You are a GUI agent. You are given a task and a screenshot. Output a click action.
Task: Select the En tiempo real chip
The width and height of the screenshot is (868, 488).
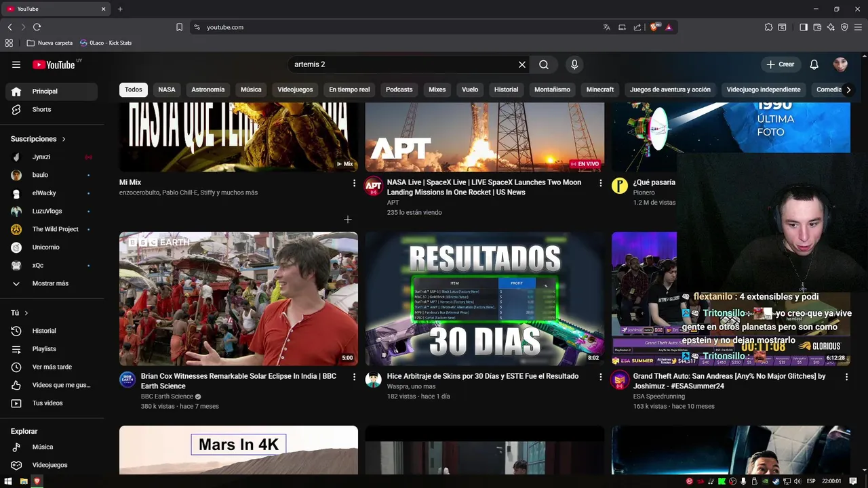click(x=349, y=89)
